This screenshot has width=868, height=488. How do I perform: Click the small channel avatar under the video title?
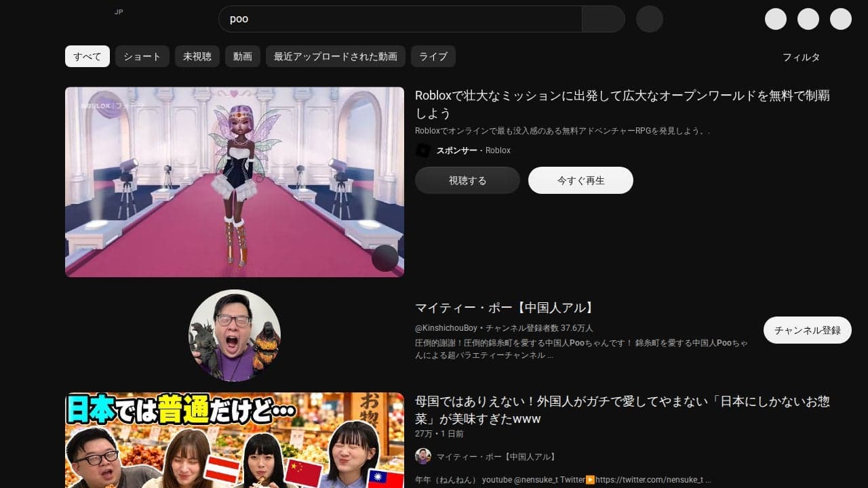423,456
